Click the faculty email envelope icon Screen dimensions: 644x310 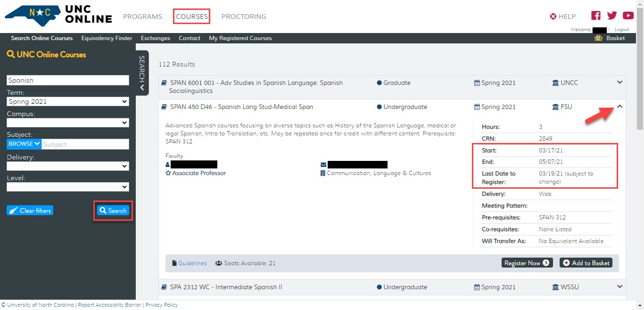pos(323,165)
